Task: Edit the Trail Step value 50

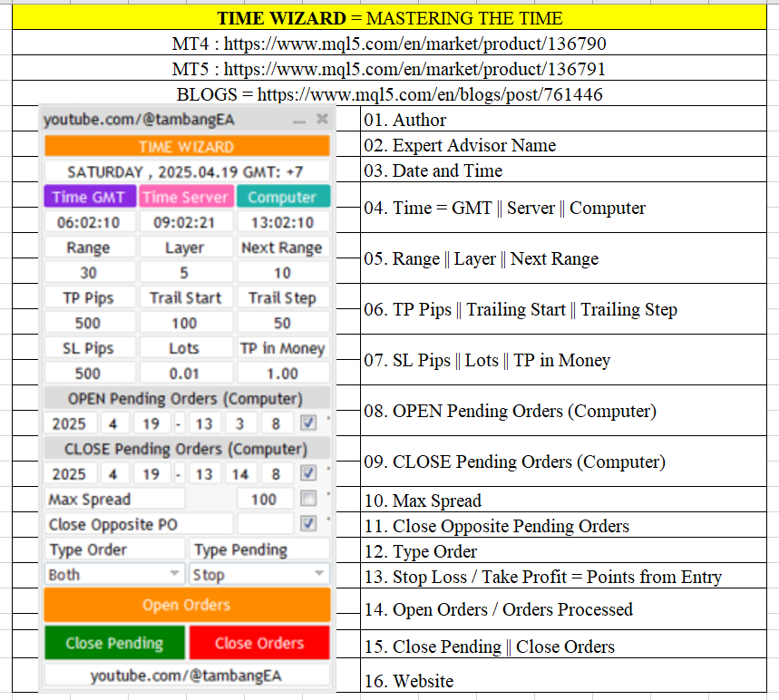Action: [283, 323]
